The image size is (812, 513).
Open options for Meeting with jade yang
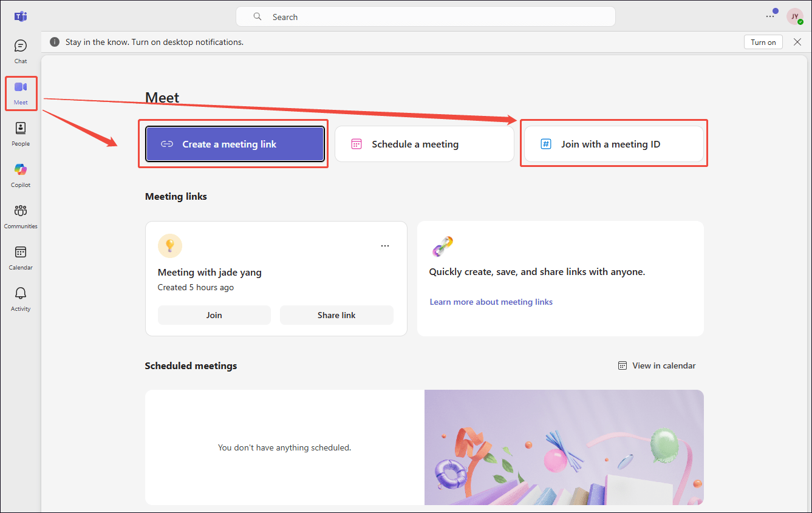coord(385,245)
